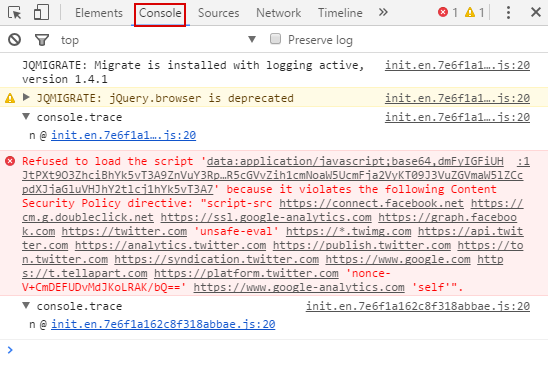The image size is (548, 366).
Task: Open https://syndication.twitter.com link in error
Action: pos(216,259)
